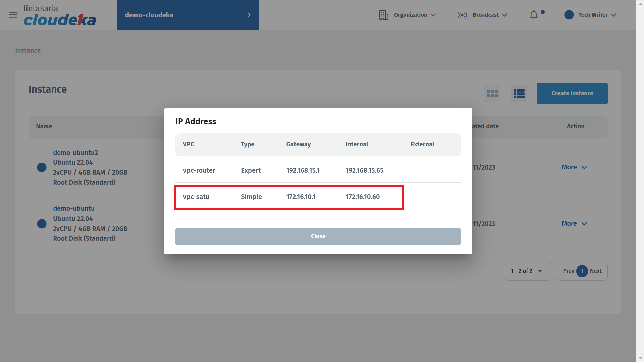The width and height of the screenshot is (644, 362).
Task: Close the IP Address dialog
Action: coord(318,236)
